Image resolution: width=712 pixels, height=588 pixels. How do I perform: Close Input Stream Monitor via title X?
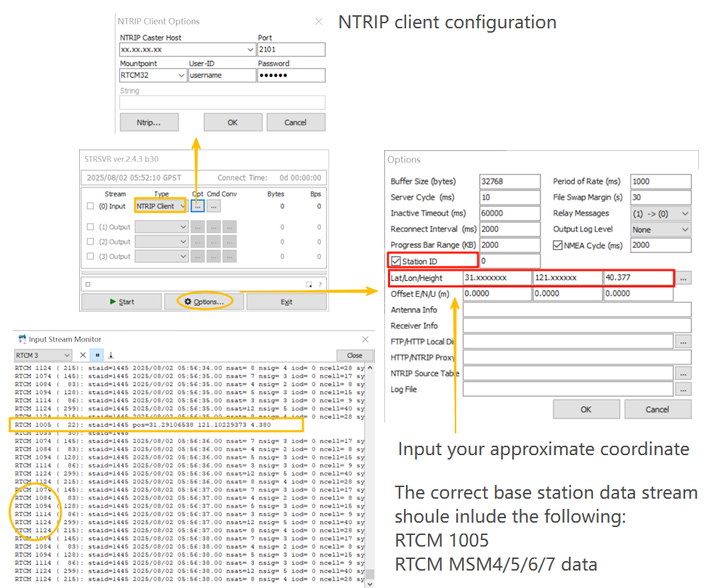point(365,340)
